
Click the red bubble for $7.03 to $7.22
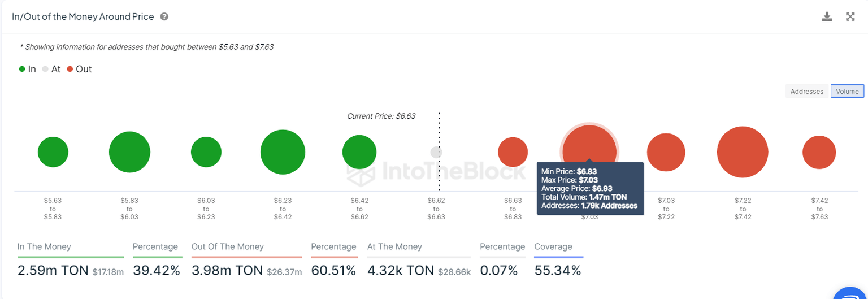coord(666,153)
